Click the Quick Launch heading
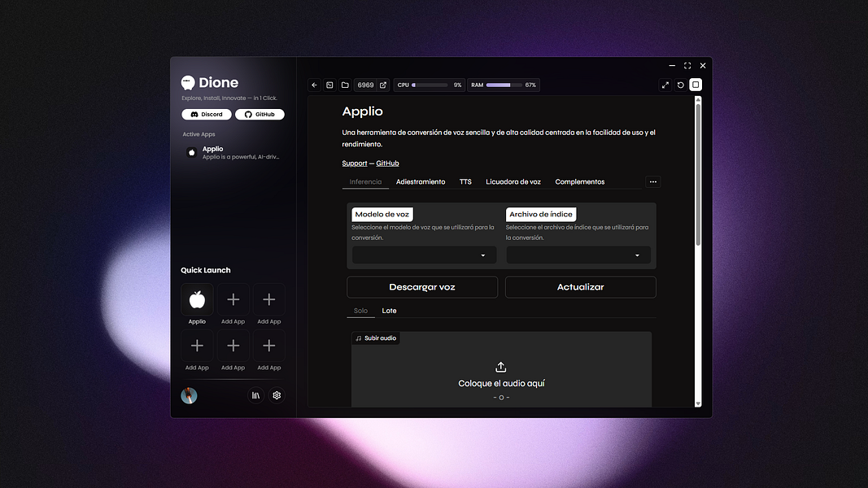 [205, 270]
